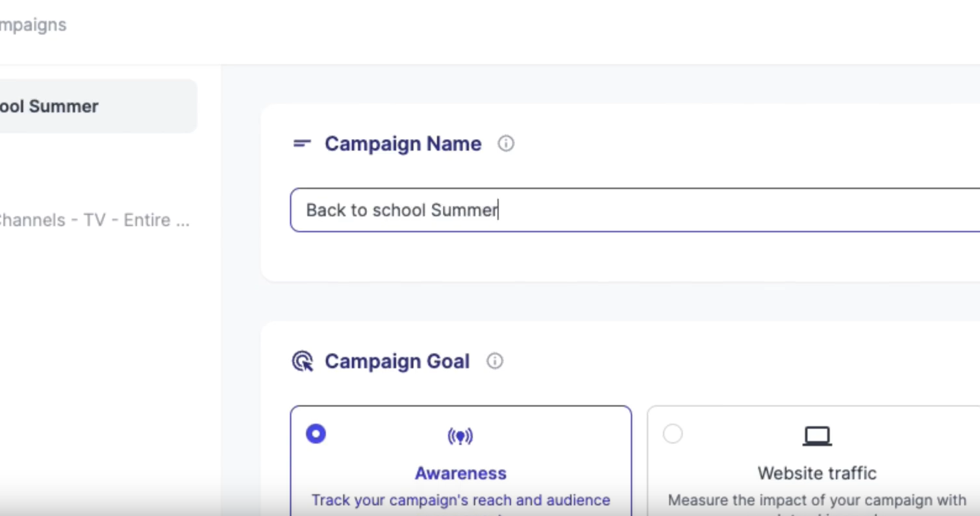Click the Awareness description about reach and audience
Image resolution: width=980 pixels, height=516 pixels.
(x=460, y=500)
